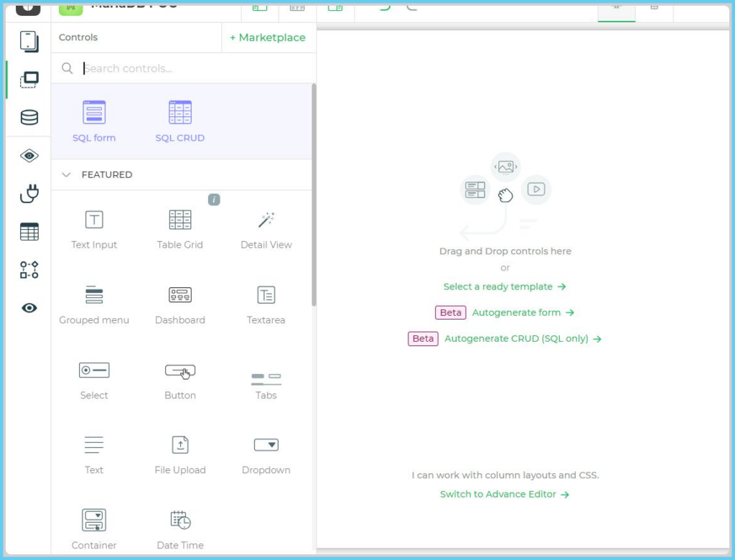Click the undo arrow in the toolbar
The width and height of the screenshot is (735, 560).
pos(385,7)
